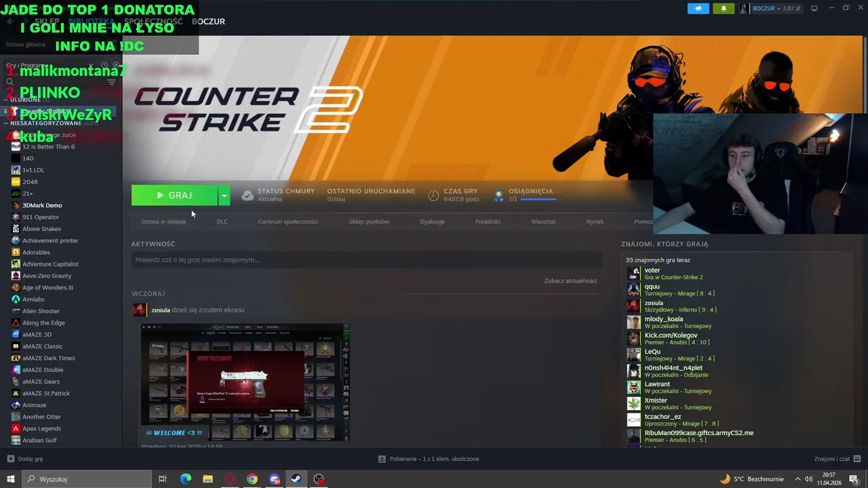
Task: Select Arabian Gulf in library
Action: click(39, 441)
